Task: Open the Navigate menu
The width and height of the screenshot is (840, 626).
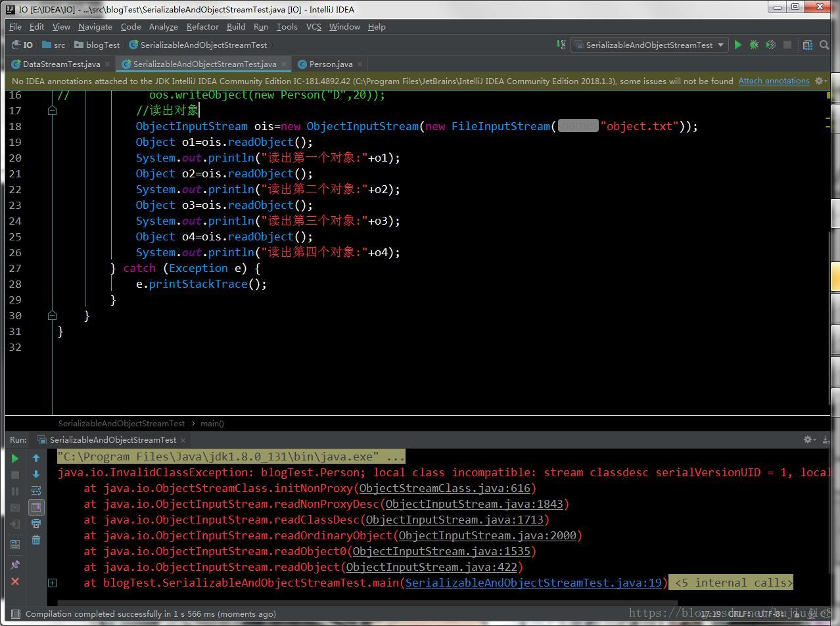Action: click(95, 26)
